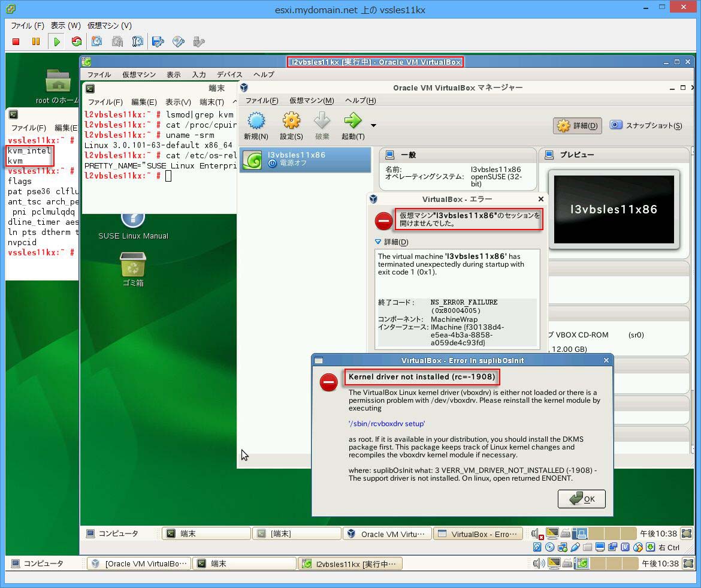Open ファイル(F) menu of VMware console
This screenshot has width=701, height=588.
[28, 26]
